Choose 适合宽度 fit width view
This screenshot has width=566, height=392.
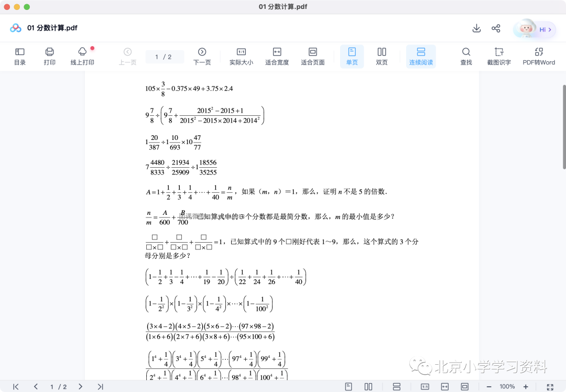[x=277, y=57]
